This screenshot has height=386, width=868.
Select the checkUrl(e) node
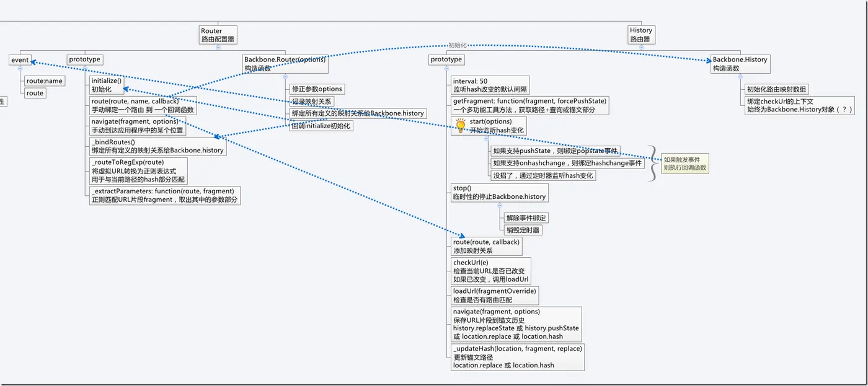pos(491,271)
